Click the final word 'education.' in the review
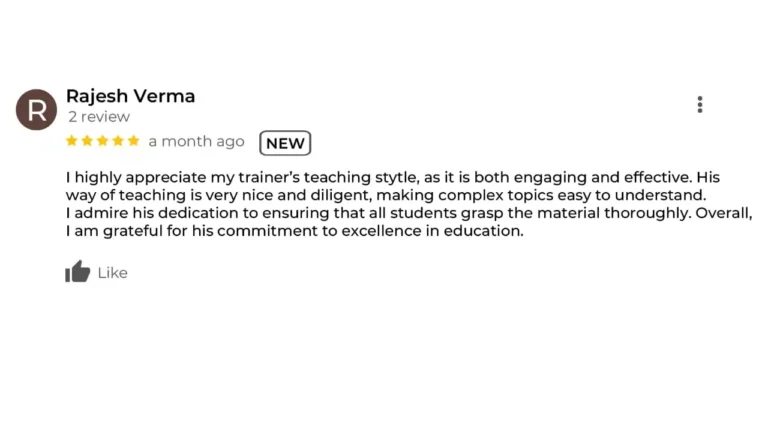768x428 pixels. 483,231
